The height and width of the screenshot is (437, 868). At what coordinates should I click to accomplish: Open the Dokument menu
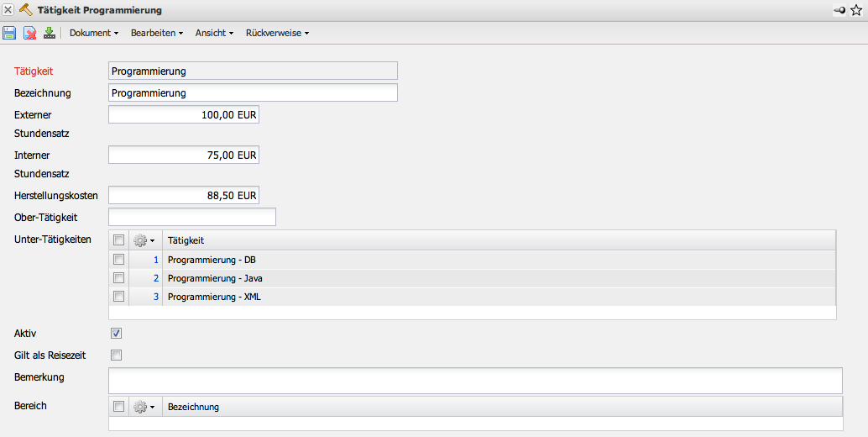click(x=94, y=33)
